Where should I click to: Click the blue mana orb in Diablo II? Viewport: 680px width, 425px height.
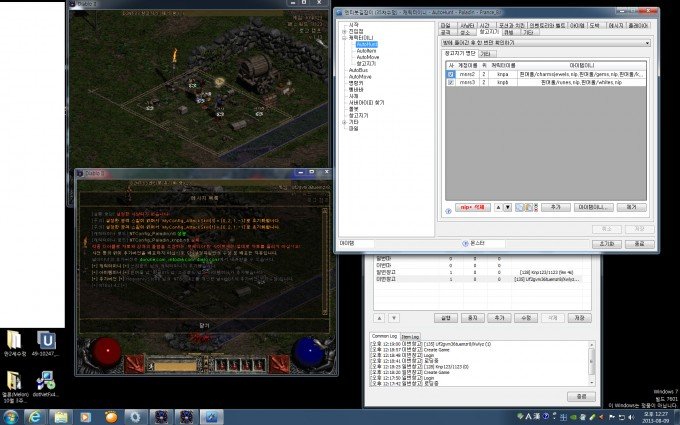click(309, 351)
